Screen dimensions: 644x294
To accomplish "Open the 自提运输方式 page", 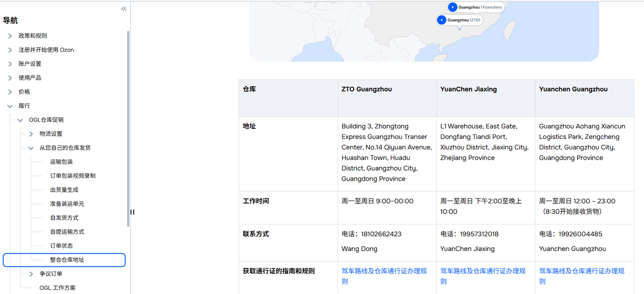I will (67, 232).
